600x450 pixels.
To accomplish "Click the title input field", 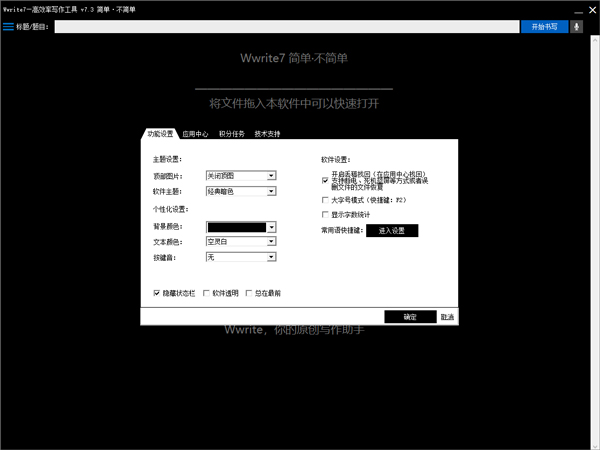I will tap(287, 27).
